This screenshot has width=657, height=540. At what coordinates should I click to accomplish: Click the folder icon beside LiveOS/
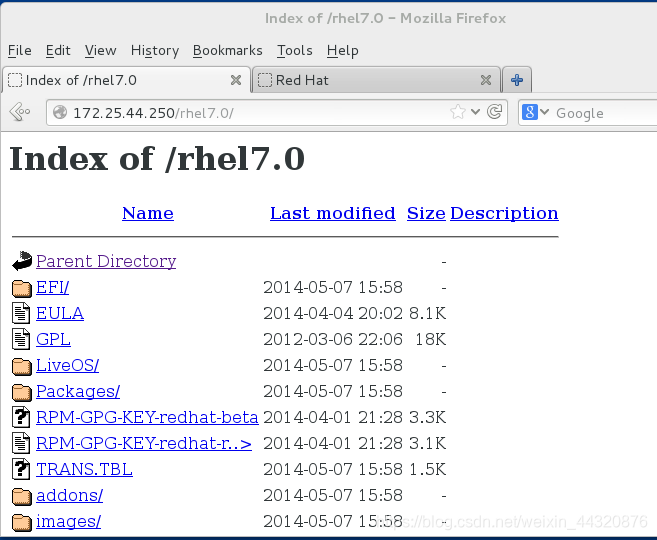pos(22,366)
